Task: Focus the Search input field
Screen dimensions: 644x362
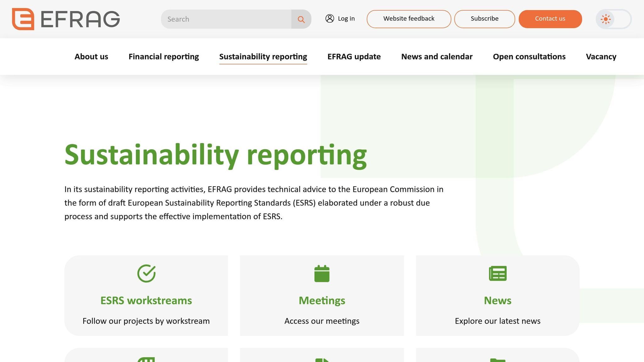Action: pos(226,19)
